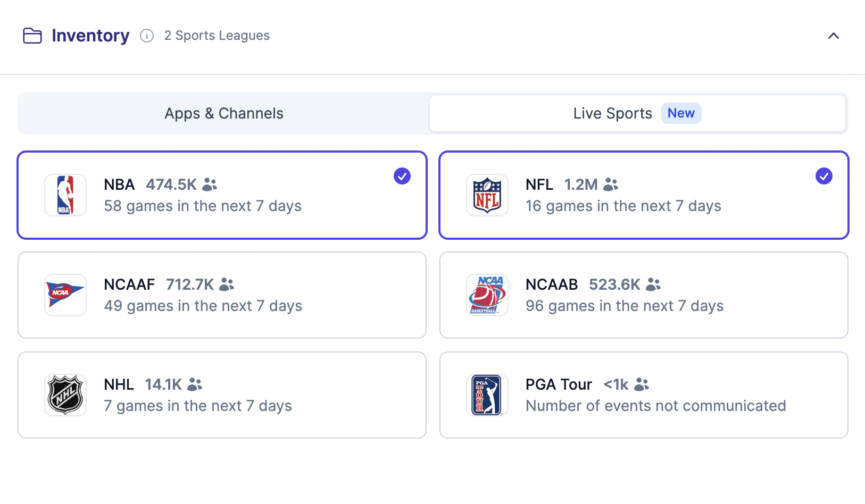Click the New badge on Live Sports

click(x=681, y=113)
